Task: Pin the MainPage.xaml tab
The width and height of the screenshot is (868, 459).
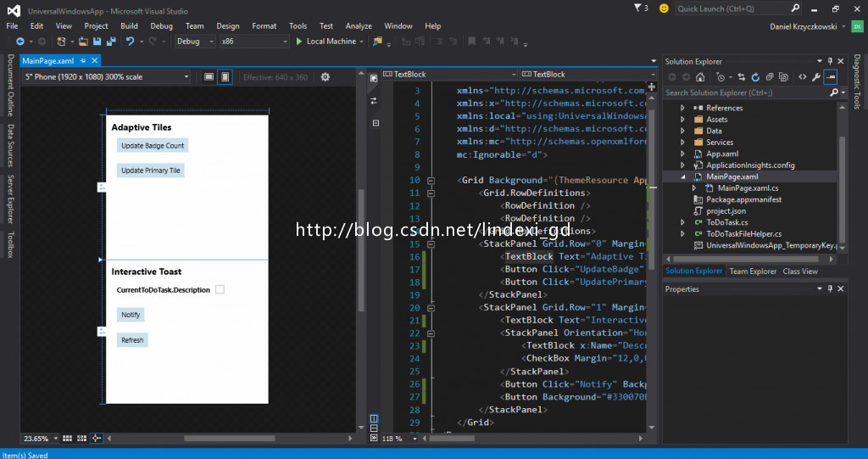Action: click(83, 61)
